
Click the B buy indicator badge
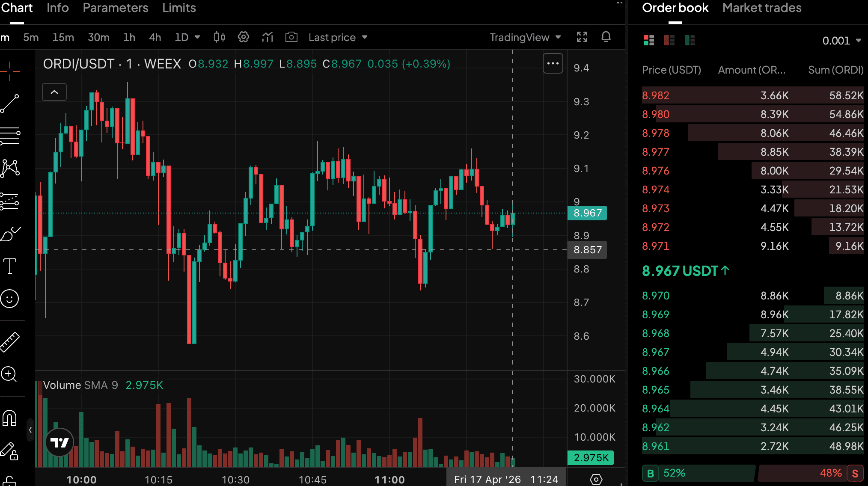651,473
